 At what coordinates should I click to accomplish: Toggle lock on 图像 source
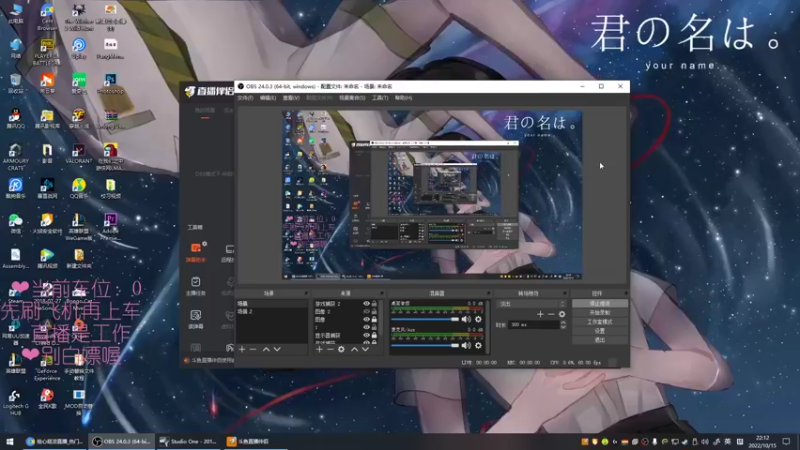point(374,319)
